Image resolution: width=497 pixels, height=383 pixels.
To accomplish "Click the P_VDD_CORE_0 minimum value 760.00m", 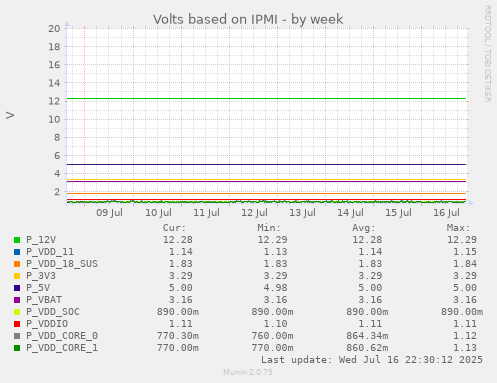I will click(272, 336).
